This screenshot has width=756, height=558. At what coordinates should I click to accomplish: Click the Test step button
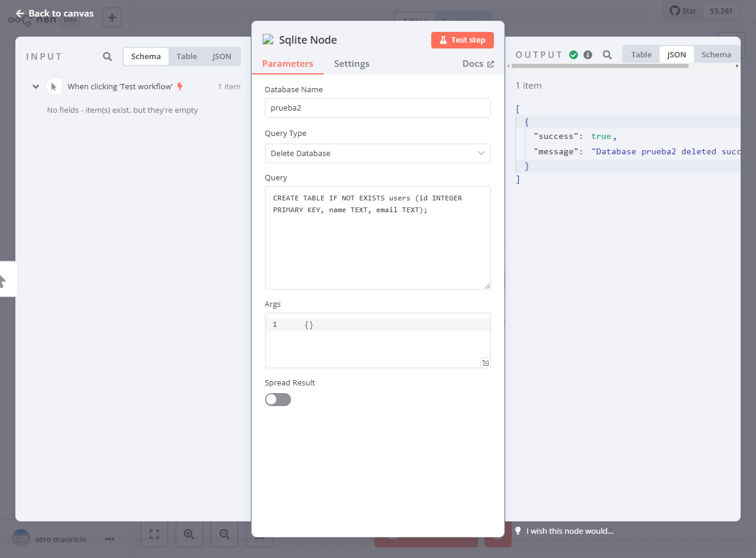coord(463,40)
